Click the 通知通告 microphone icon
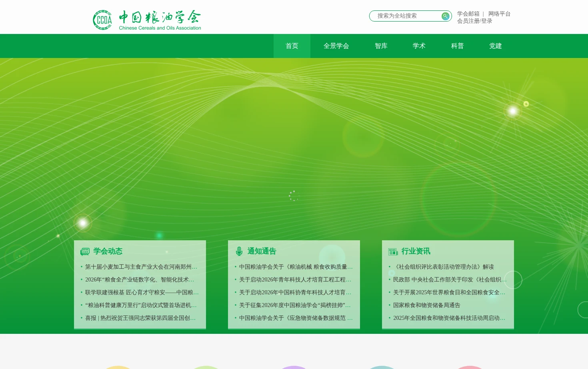The height and width of the screenshot is (369, 588). (239, 251)
